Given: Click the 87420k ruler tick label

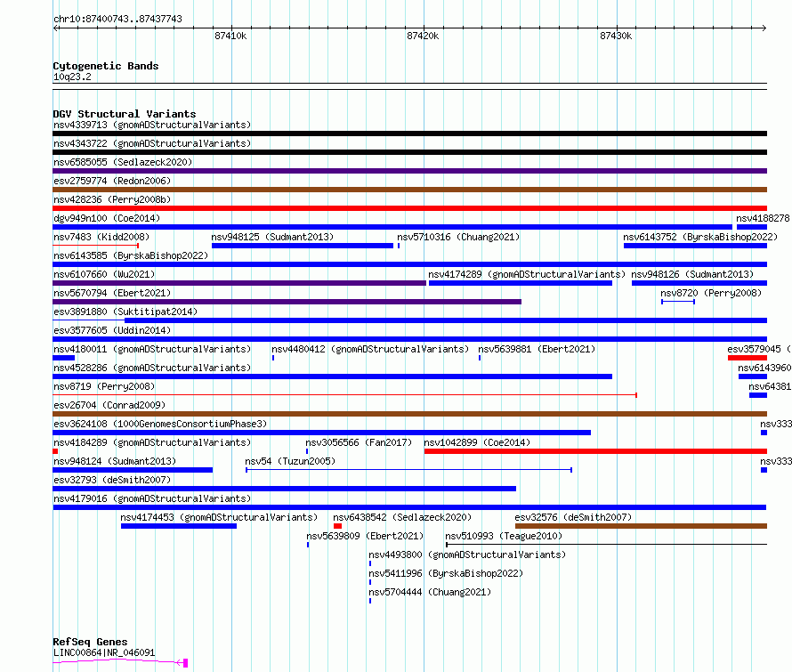Looking at the screenshot, I should pos(423,36).
